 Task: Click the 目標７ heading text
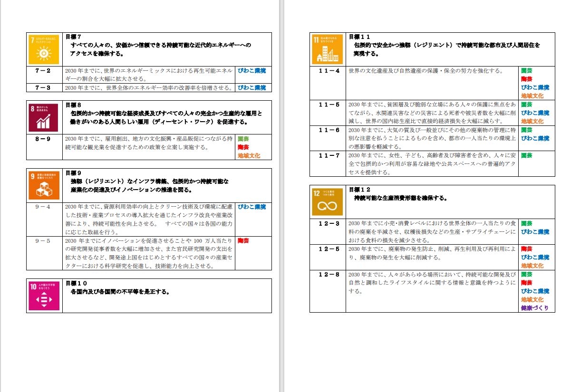pos(74,37)
